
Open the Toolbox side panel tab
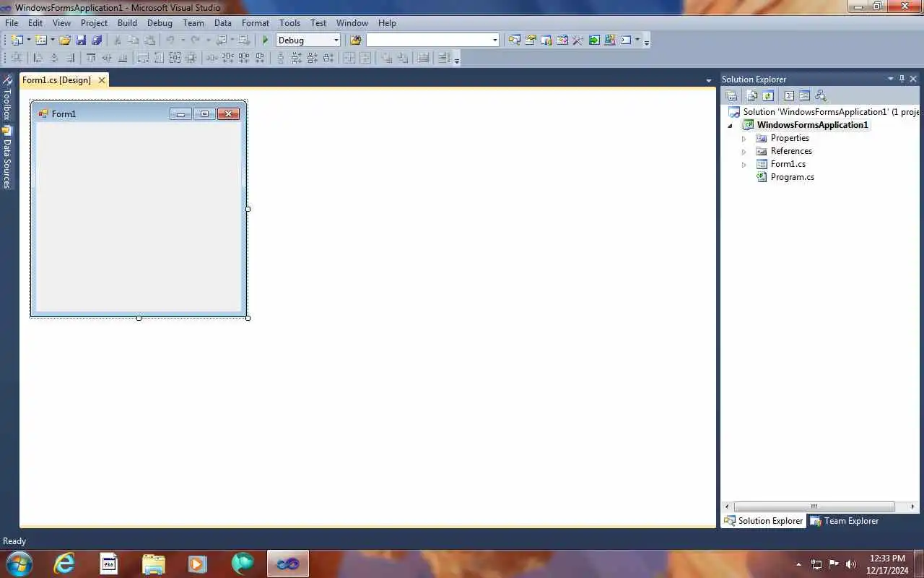[6, 97]
